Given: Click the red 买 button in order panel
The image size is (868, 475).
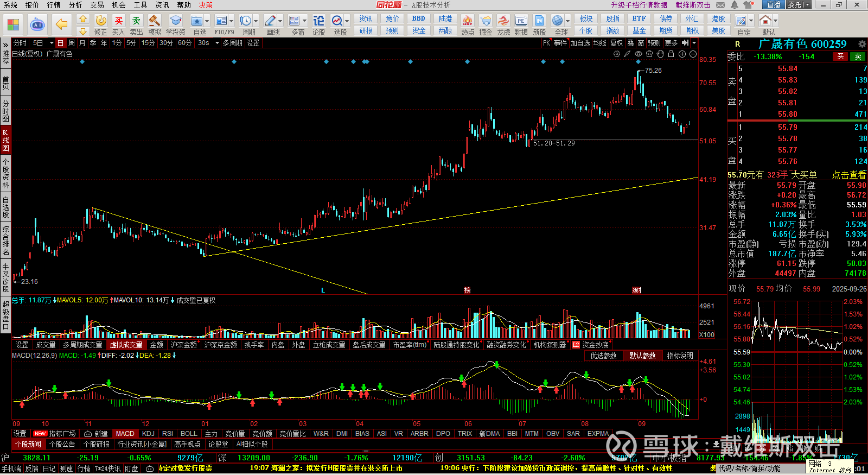Looking at the screenshot, I should pyautogui.click(x=840, y=56).
